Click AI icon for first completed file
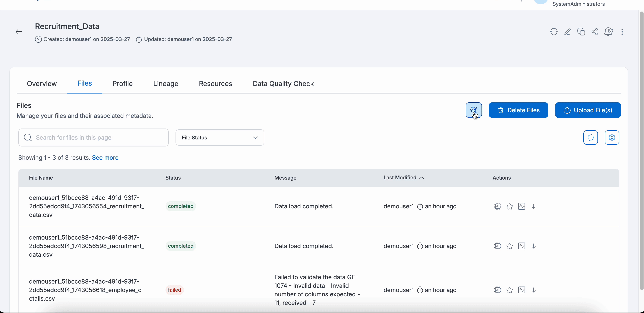Image resolution: width=644 pixels, height=313 pixels. coord(498,206)
